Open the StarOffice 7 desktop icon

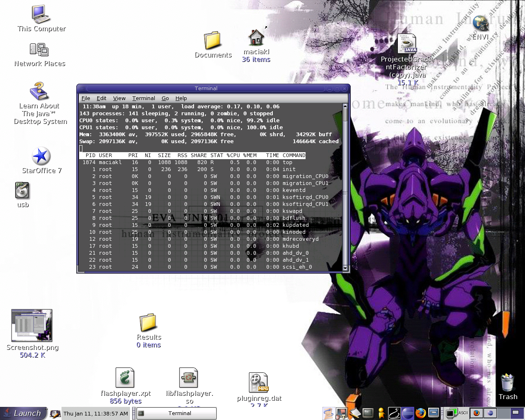pos(41,156)
